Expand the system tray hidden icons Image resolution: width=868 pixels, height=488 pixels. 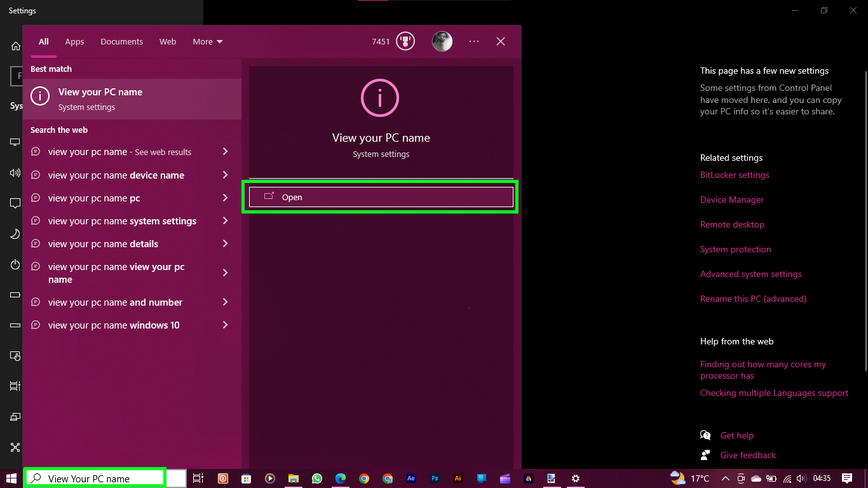coord(725,478)
